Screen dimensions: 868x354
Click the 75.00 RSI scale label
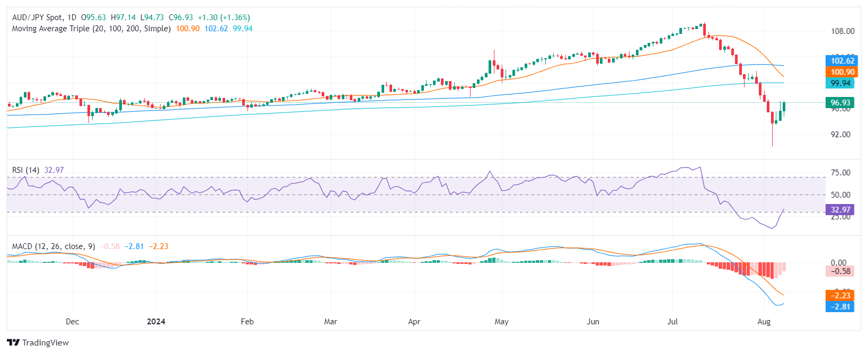click(840, 173)
